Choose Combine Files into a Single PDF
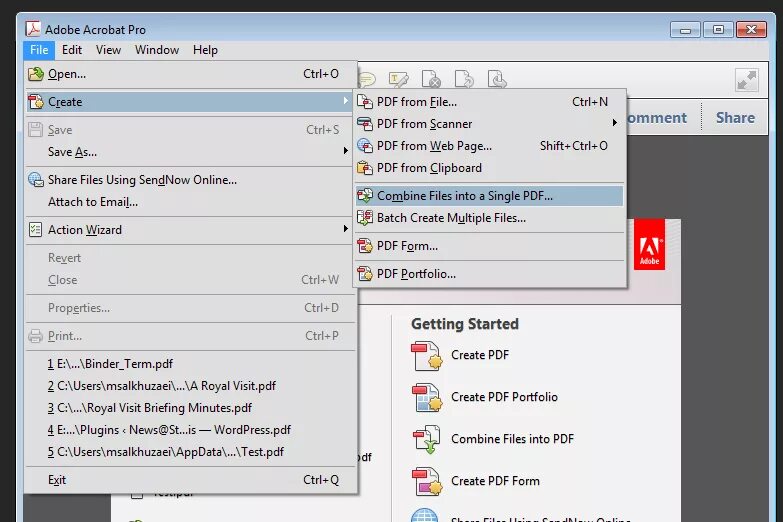783x522 pixels. point(489,196)
